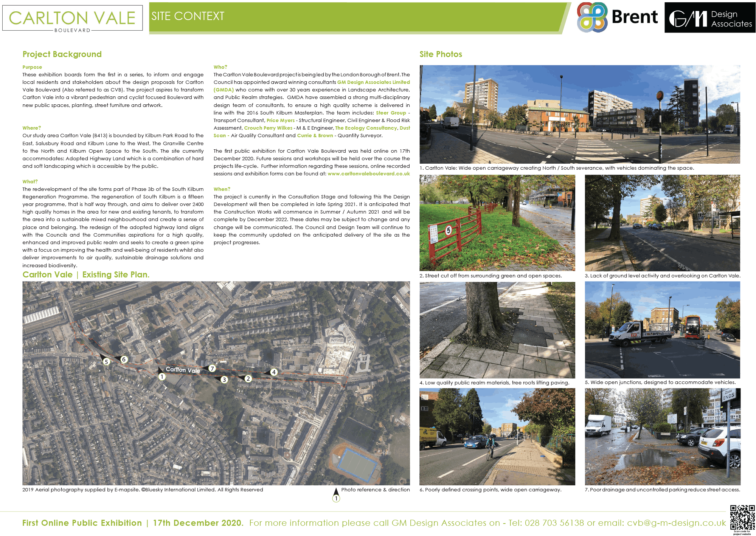756x536 pixels.
Task: Click photo marker 4 on aerial map
Action: pos(274,372)
